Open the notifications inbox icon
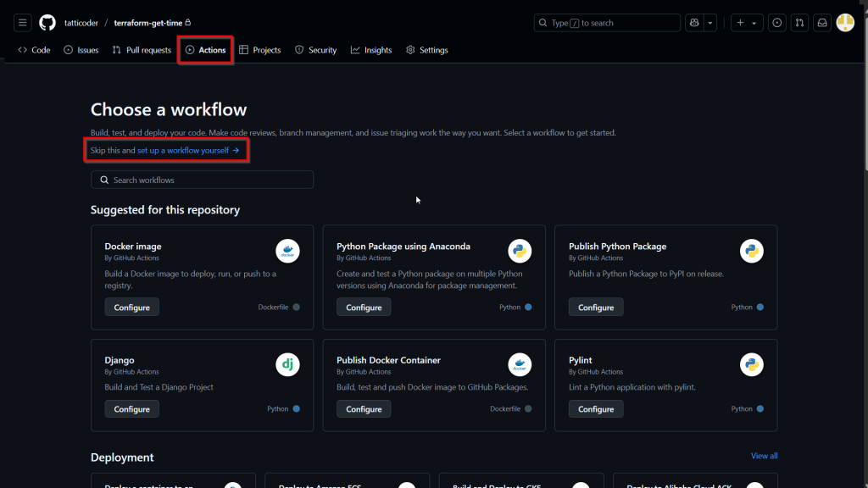This screenshot has height=488, width=868. pyautogui.click(x=821, y=23)
